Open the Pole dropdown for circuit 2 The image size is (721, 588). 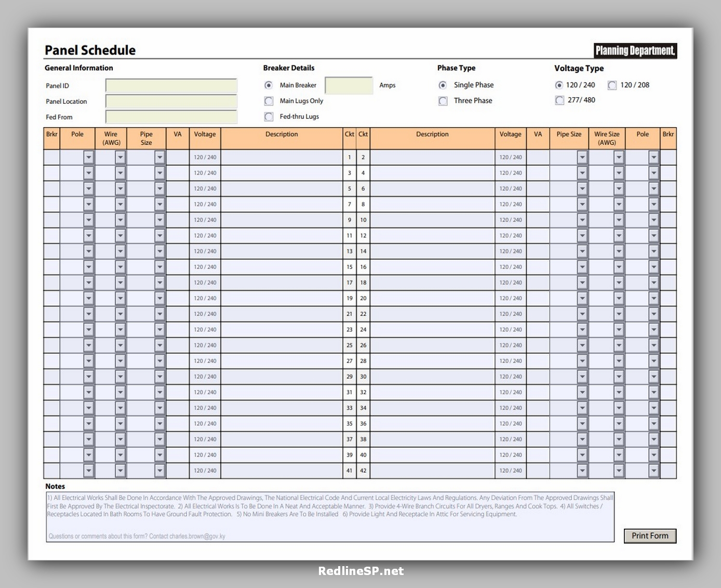click(653, 157)
